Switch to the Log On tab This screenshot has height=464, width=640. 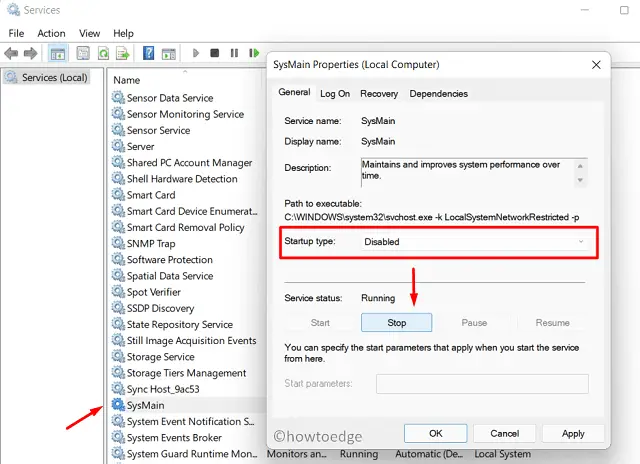tap(335, 94)
